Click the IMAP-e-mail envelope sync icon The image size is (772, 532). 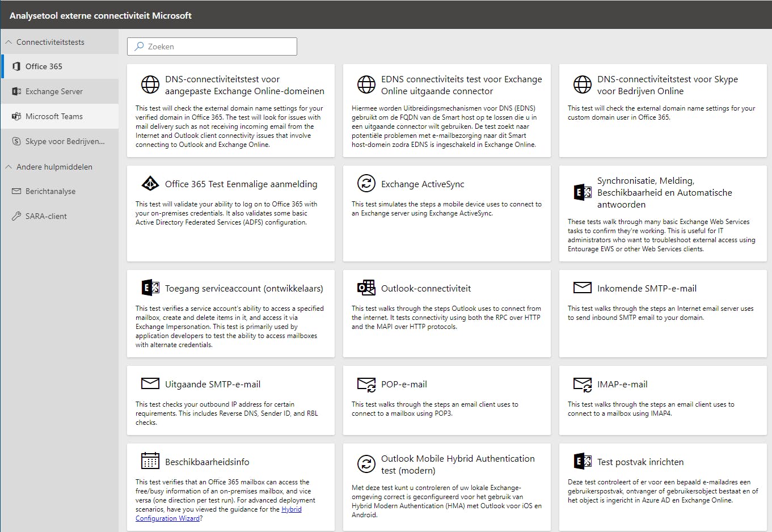pyautogui.click(x=583, y=385)
